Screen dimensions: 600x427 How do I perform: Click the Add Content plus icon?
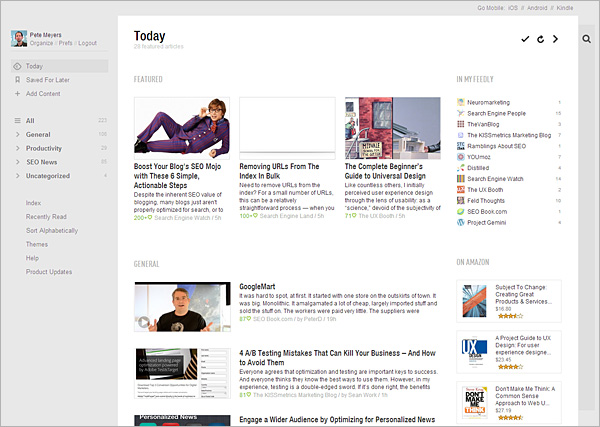click(17, 93)
